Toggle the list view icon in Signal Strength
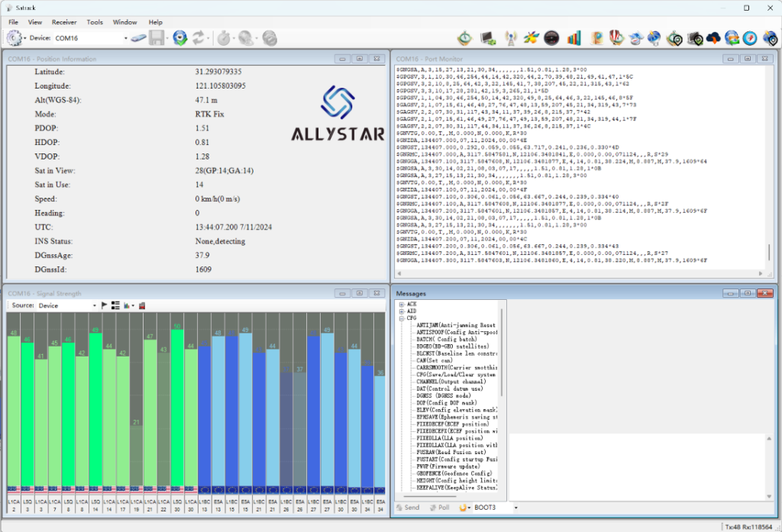 tap(115, 305)
